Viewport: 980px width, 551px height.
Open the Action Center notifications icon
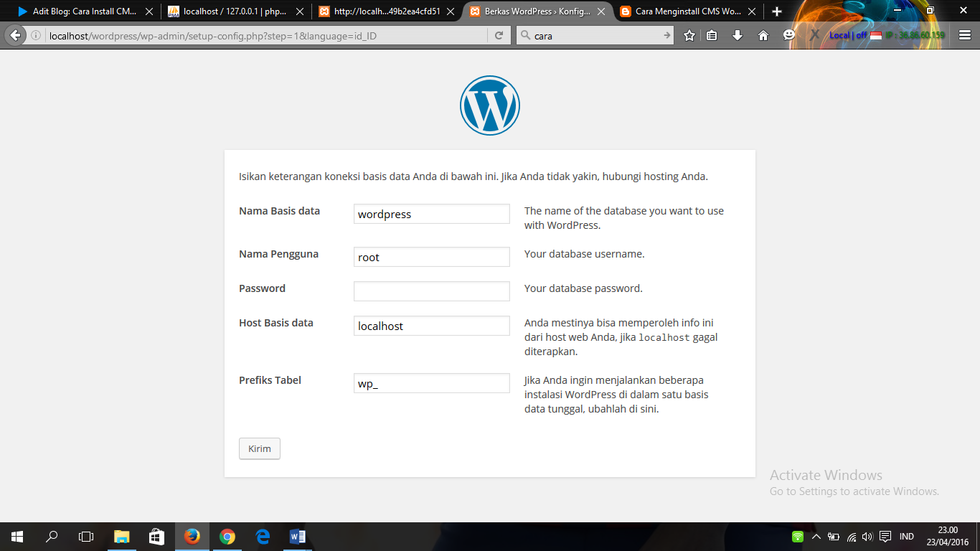885,537
